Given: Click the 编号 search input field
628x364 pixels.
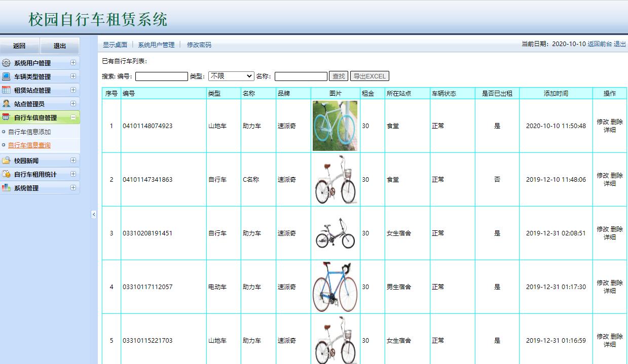Looking at the screenshot, I should coord(161,76).
